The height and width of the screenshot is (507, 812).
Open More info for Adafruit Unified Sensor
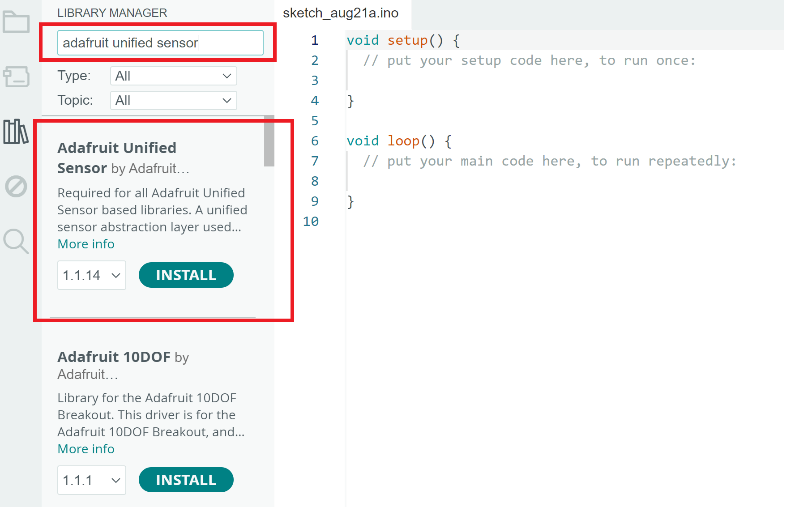click(x=86, y=244)
